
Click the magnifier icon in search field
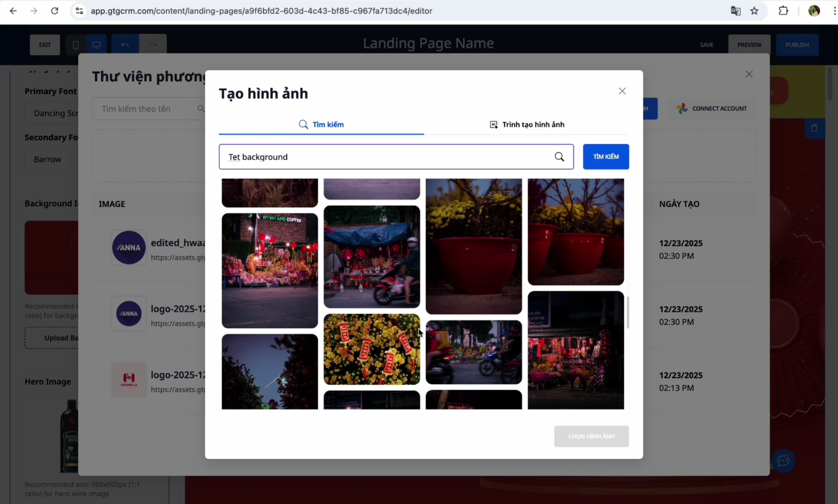tap(559, 157)
